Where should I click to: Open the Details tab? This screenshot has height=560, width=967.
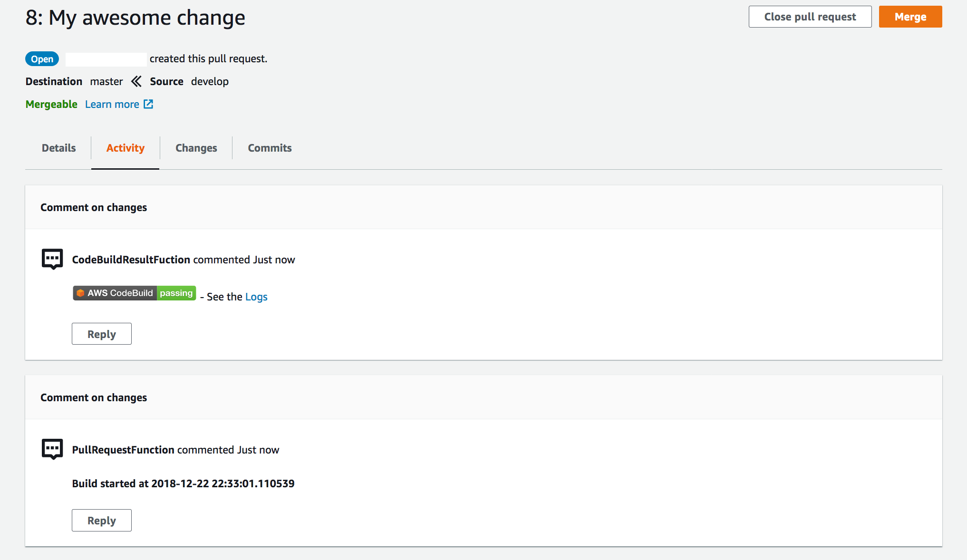coord(58,148)
